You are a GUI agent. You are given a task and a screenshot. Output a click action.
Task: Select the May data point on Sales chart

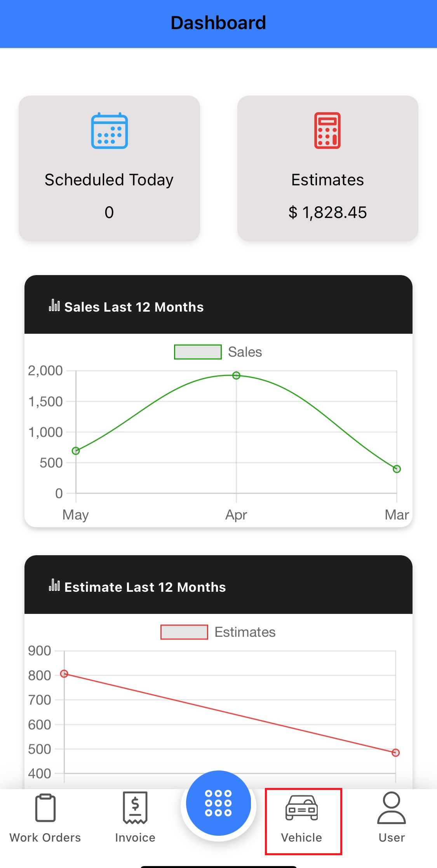[x=76, y=451]
